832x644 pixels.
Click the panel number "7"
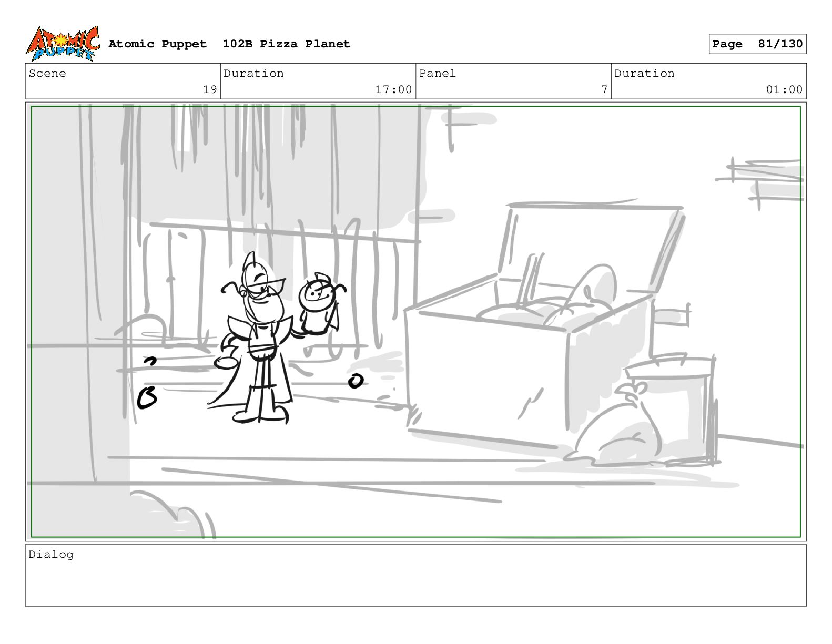tap(604, 89)
